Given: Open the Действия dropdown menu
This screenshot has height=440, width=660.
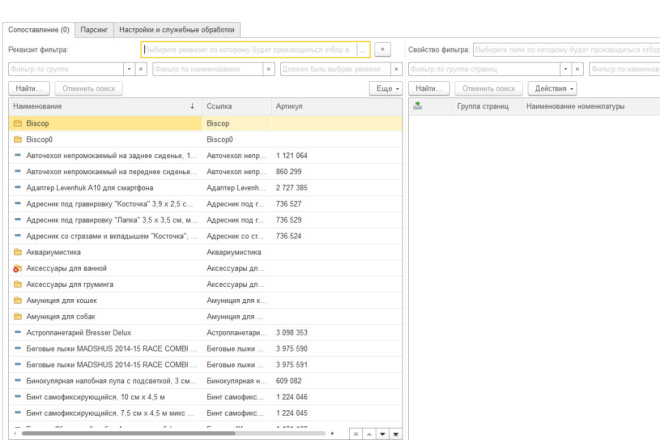Looking at the screenshot, I should pos(552,88).
